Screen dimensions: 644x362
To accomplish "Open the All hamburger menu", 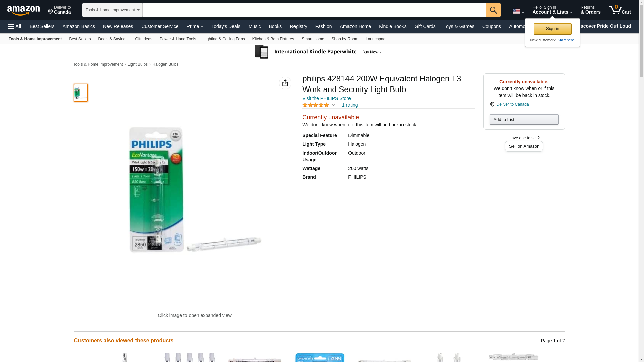I will click(15, 26).
